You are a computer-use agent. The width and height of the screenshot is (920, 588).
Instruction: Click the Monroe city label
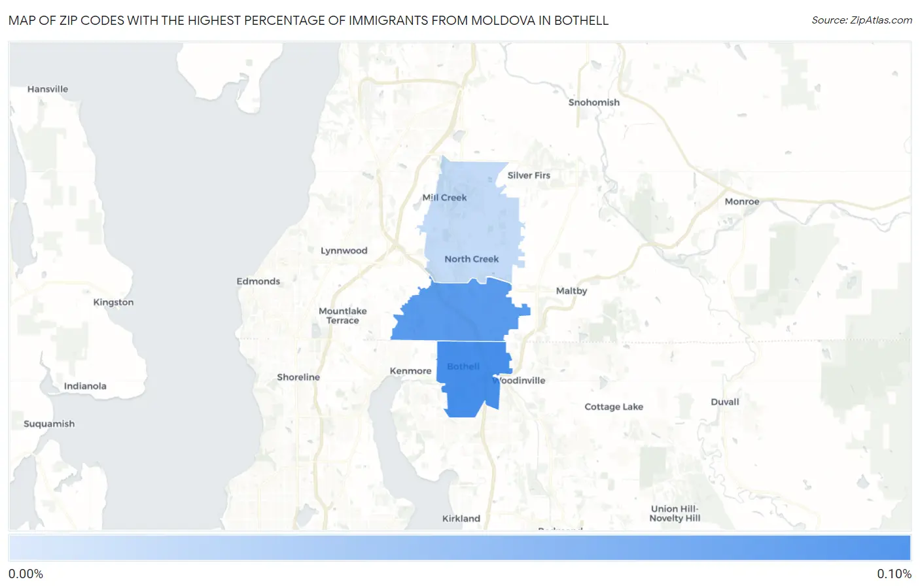742,201
